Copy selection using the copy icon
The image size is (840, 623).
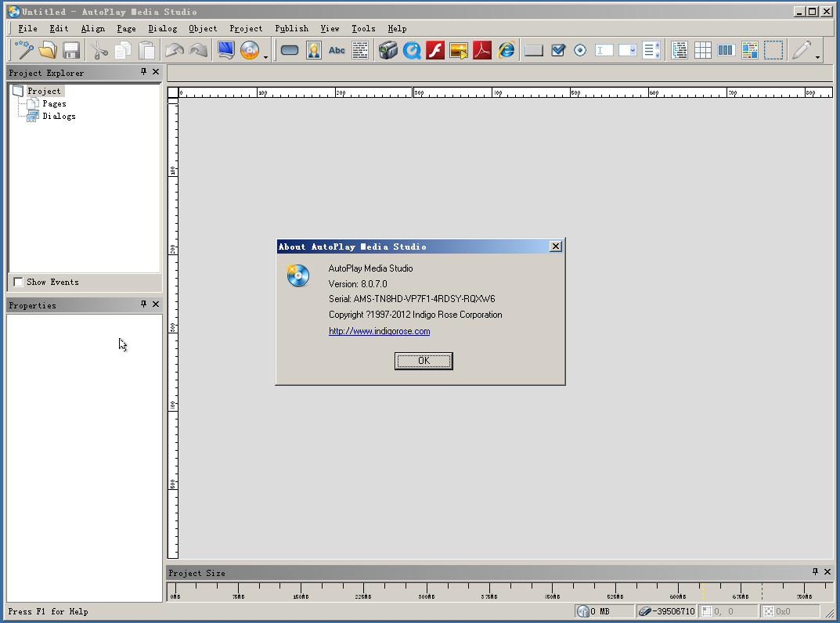[123, 50]
